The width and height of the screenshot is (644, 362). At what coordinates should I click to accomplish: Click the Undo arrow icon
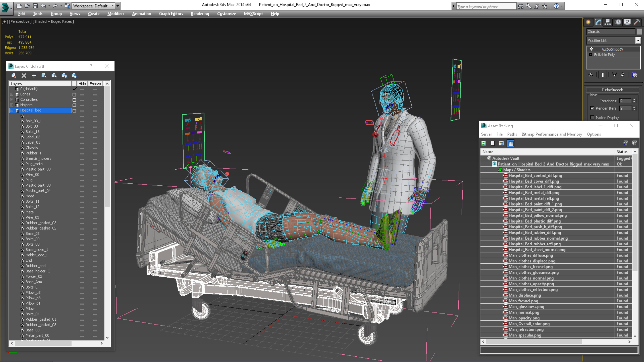(x=43, y=6)
